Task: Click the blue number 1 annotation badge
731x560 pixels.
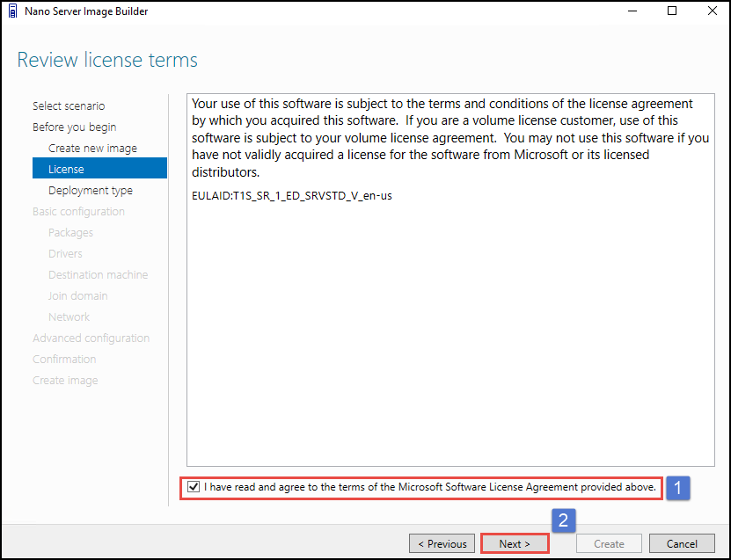Action: pos(676,487)
